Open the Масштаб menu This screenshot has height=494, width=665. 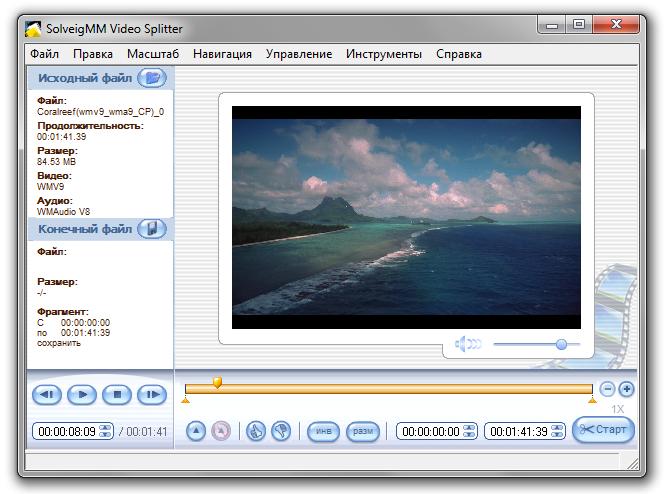[153, 54]
